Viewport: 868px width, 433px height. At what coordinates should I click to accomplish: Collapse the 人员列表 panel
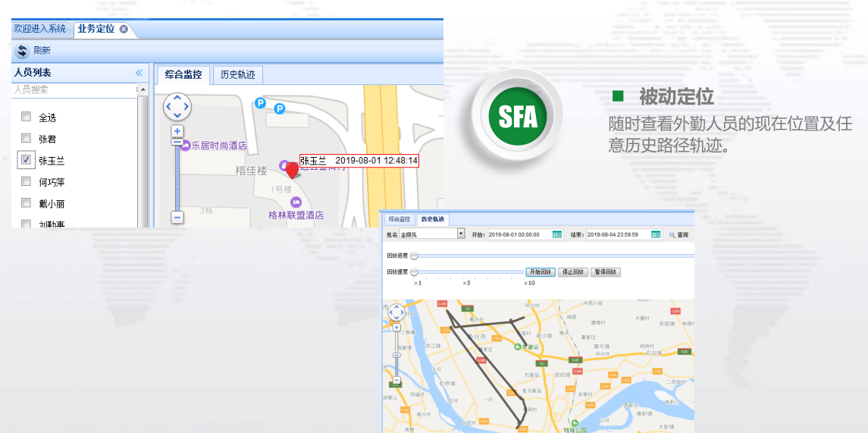point(139,73)
